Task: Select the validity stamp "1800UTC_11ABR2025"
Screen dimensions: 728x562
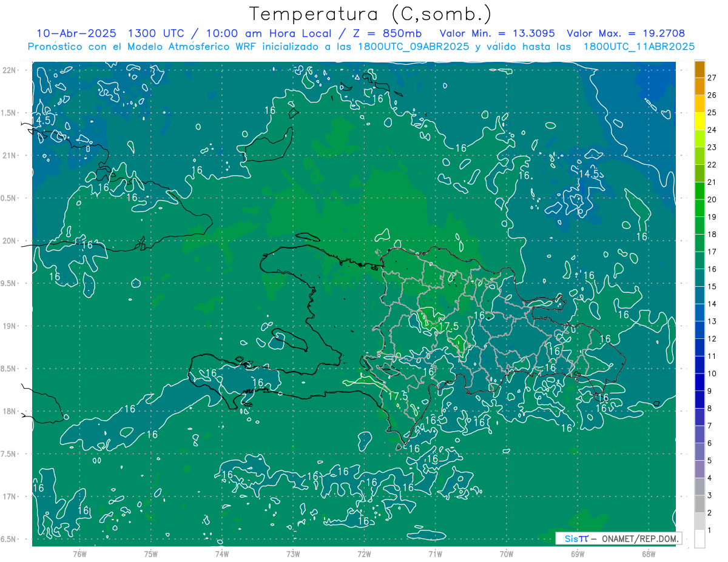Action: (x=639, y=47)
